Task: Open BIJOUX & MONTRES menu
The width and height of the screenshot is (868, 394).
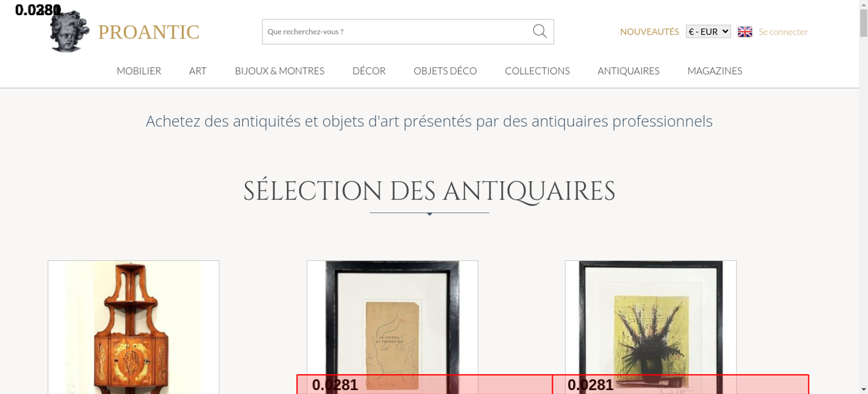Action: click(x=279, y=71)
